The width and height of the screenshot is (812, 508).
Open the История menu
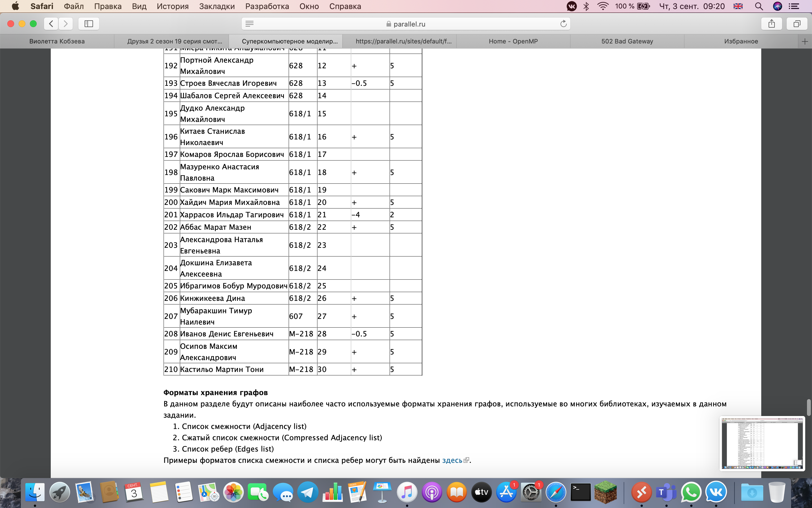[173, 6]
